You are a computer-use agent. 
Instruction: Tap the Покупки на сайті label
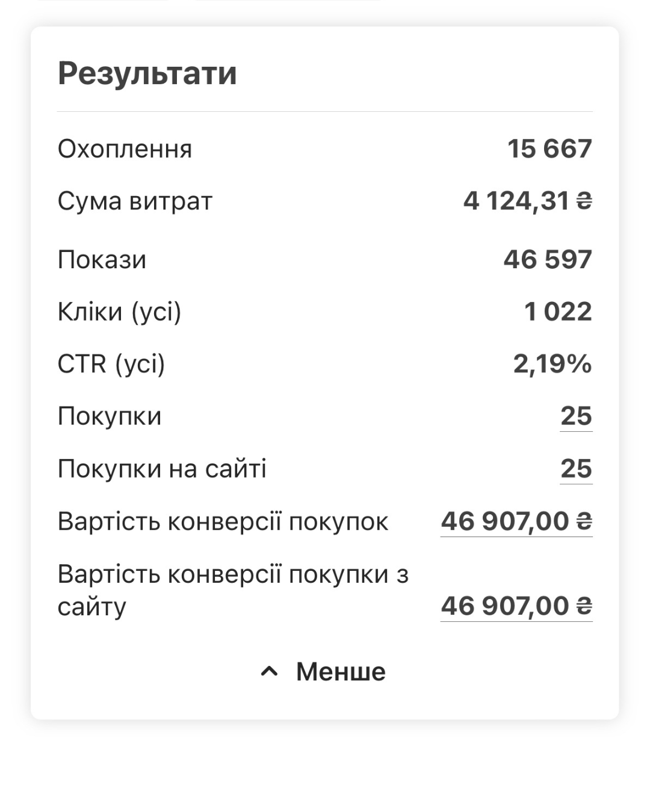pyautogui.click(x=162, y=469)
